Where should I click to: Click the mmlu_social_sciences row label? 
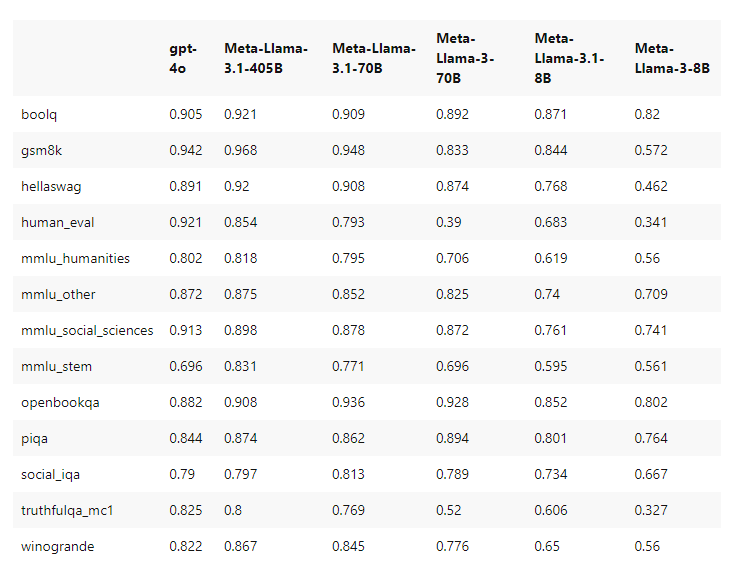tap(87, 330)
